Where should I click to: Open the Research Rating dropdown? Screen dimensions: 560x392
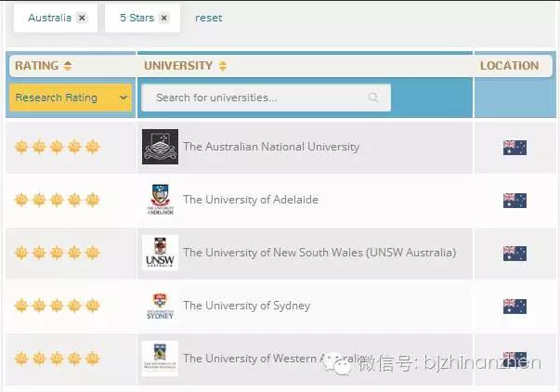pos(71,98)
